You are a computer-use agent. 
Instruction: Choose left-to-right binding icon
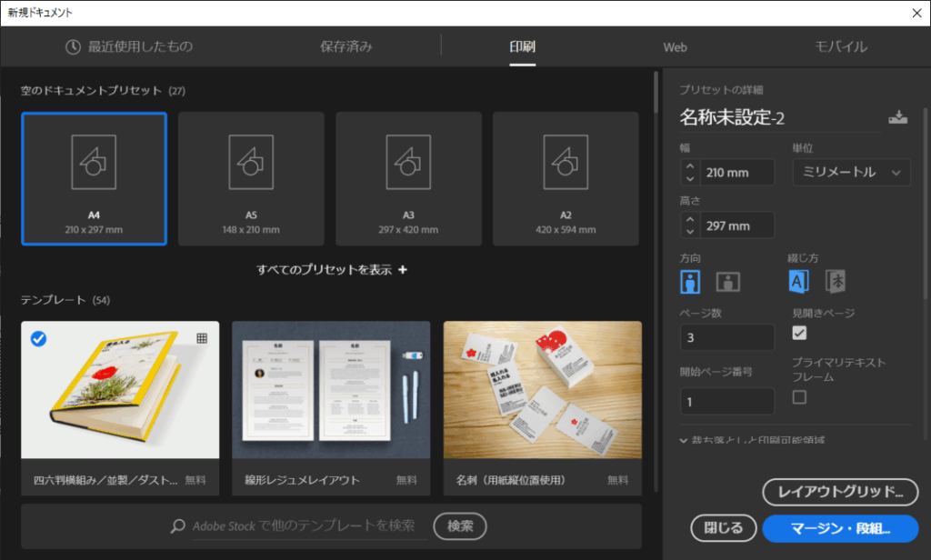pos(798,282)
